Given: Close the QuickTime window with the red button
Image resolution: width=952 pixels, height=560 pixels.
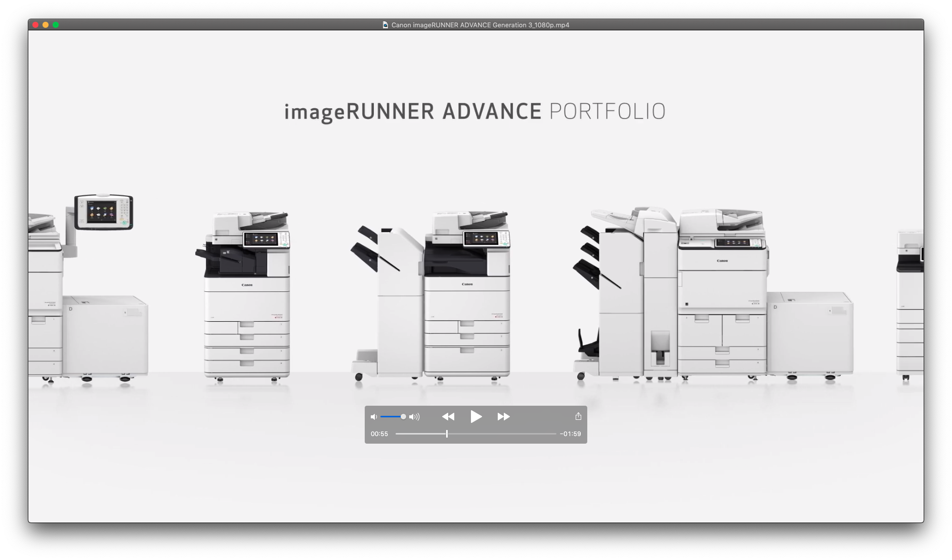Looking at the screenshot, I should tap(35, 25).
